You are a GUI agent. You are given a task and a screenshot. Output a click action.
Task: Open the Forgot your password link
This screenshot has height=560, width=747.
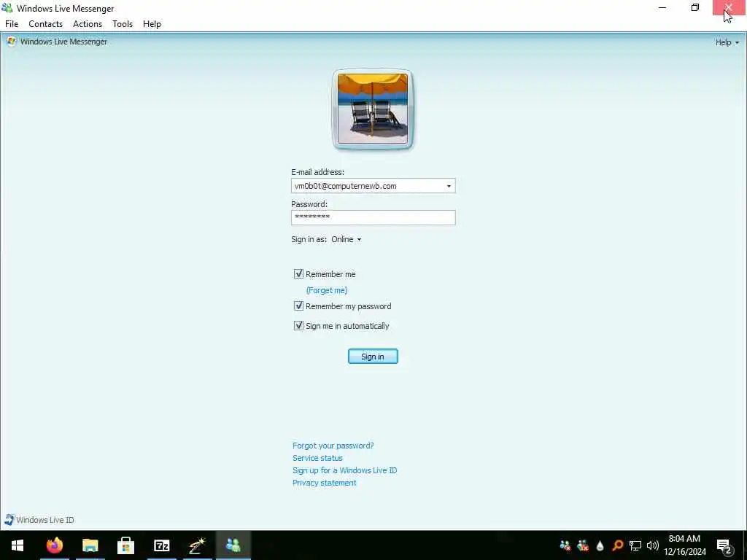pos(333,446)
